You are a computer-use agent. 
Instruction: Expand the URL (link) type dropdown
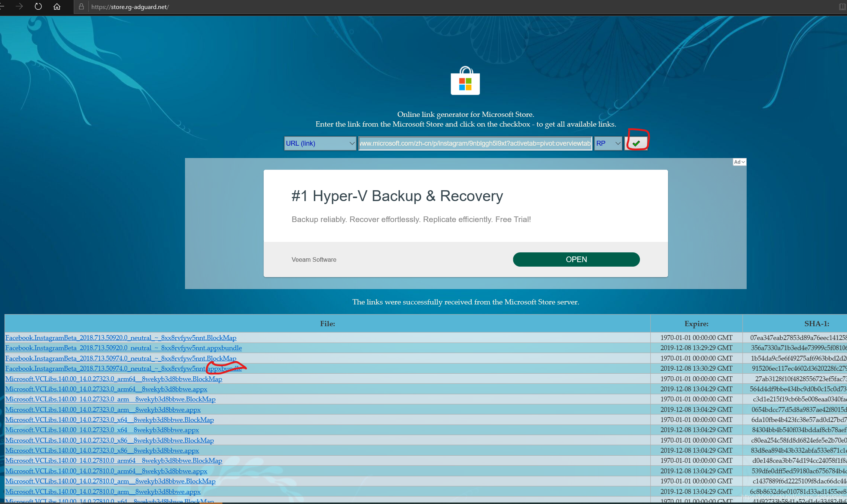point(320,143)
